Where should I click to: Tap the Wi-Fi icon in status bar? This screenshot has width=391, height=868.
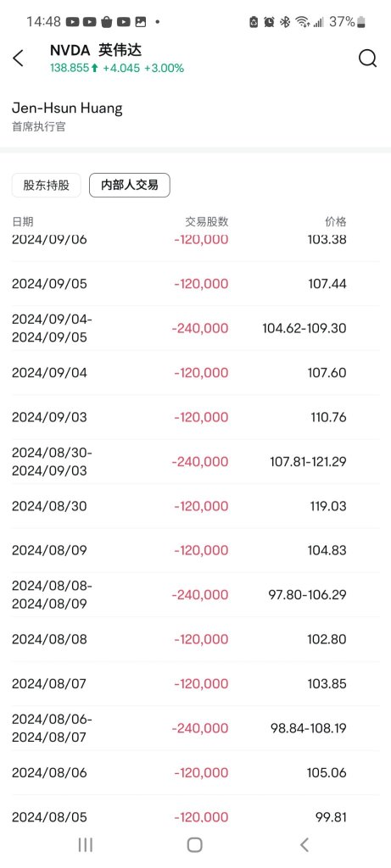coord(303,22)
